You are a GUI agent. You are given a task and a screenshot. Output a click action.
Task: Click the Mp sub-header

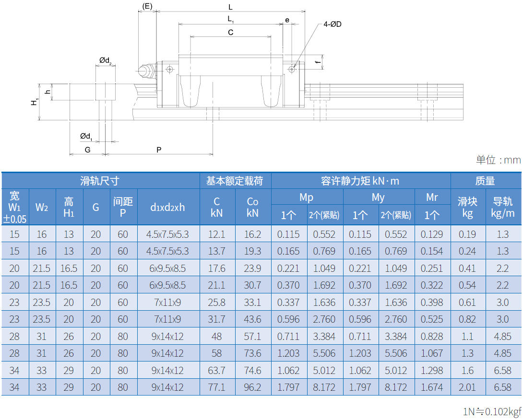tap(307, 198)
